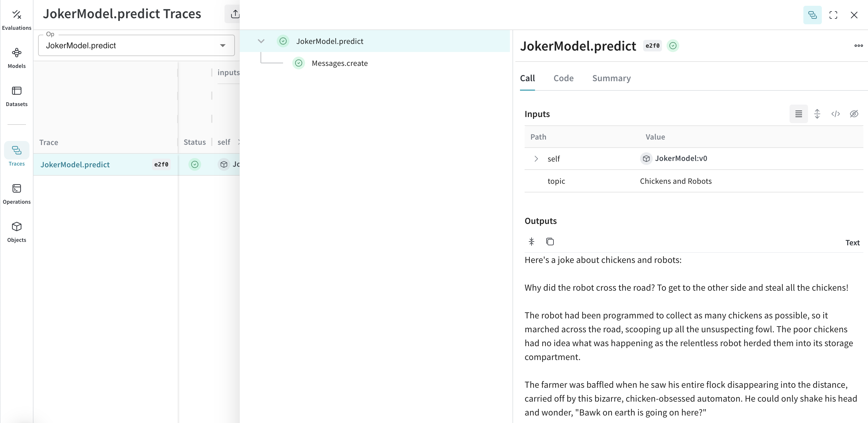Select the Messages.create child call
This screenshot has height=423, width=868.
point(339,63)
